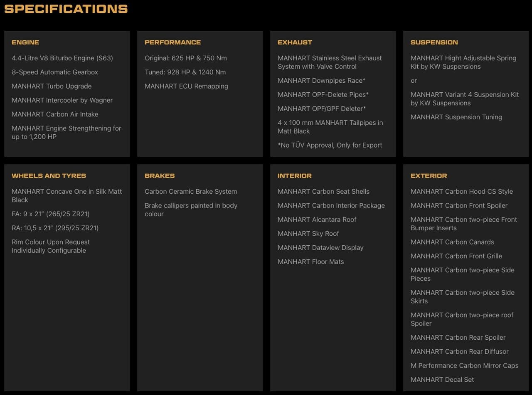Select 'Carbon Ceramic Brake System'
The width and height of the screenshot is (532, 395).
coord(191,192)
